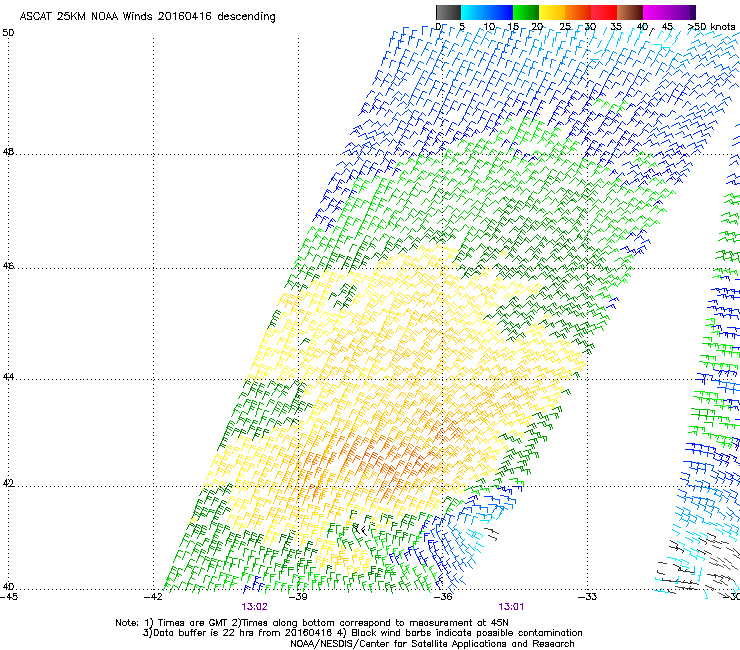Click the latitude label '46' on left axis

(8, 266)
